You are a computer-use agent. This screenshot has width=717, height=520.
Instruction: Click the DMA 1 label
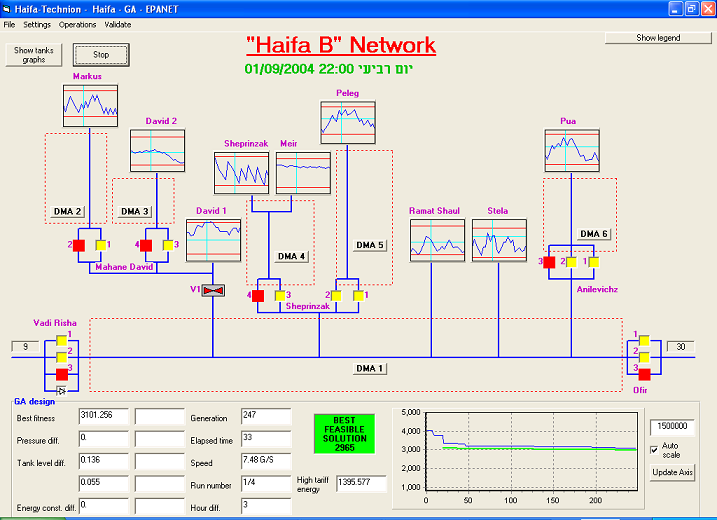click(369, 369)
